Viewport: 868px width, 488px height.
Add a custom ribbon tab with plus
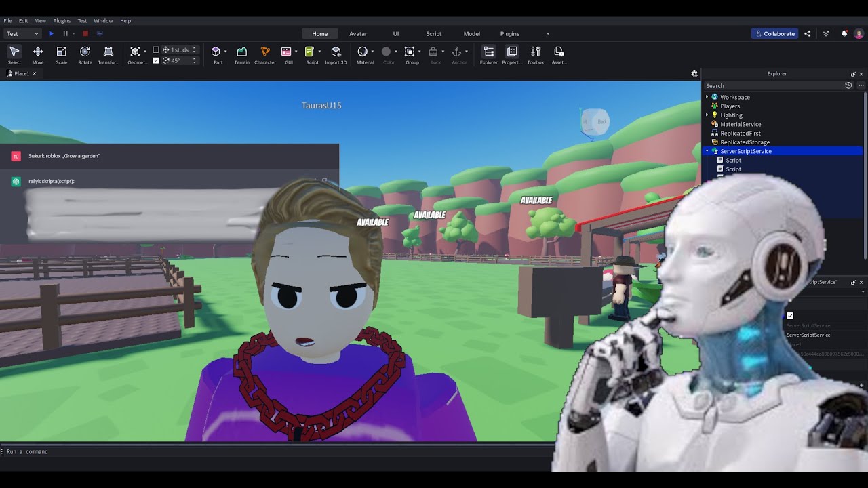coord(548,33)
